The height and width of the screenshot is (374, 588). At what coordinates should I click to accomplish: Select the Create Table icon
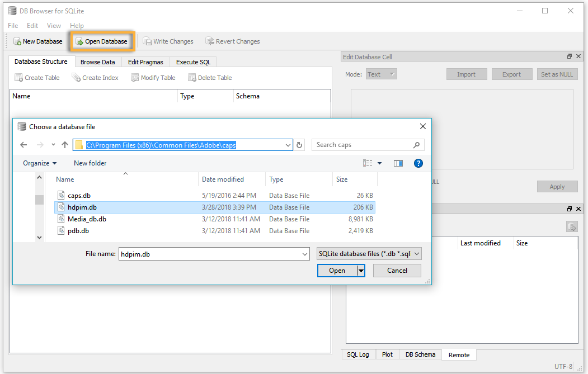pyautogui.click(x=36, y=77)
